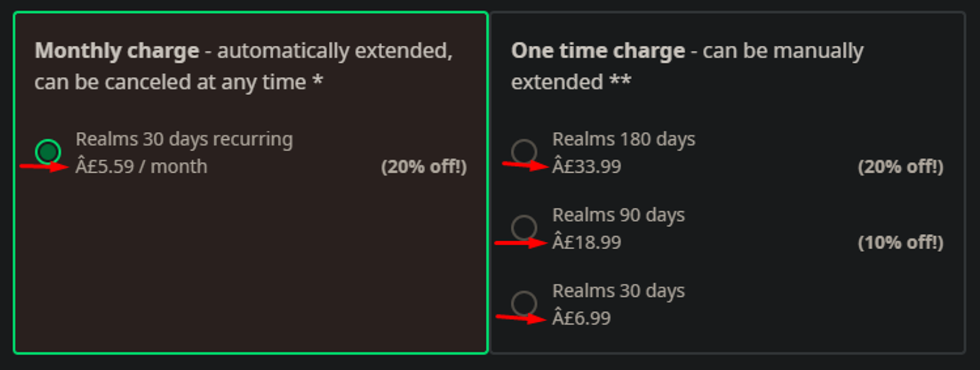The width and height of the screenshot is (980, 370).
Task: Select the Realms 90 days radio button
Action: 524,227
